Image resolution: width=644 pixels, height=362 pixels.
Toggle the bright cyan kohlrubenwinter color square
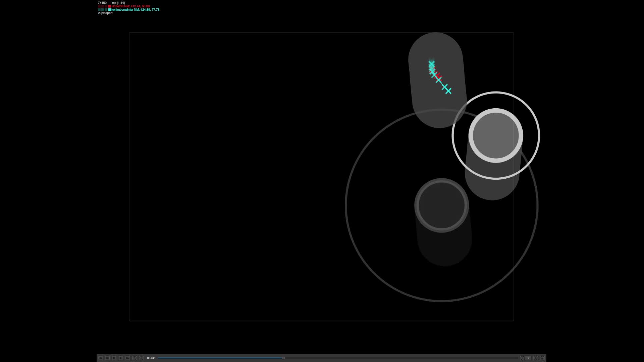coord(109,10)
